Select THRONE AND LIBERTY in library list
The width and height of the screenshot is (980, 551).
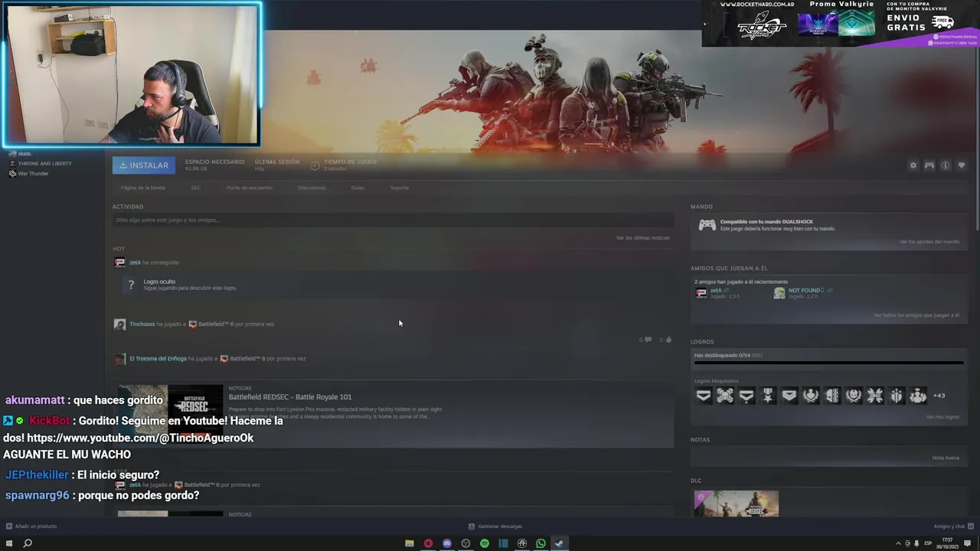(44, 164)
